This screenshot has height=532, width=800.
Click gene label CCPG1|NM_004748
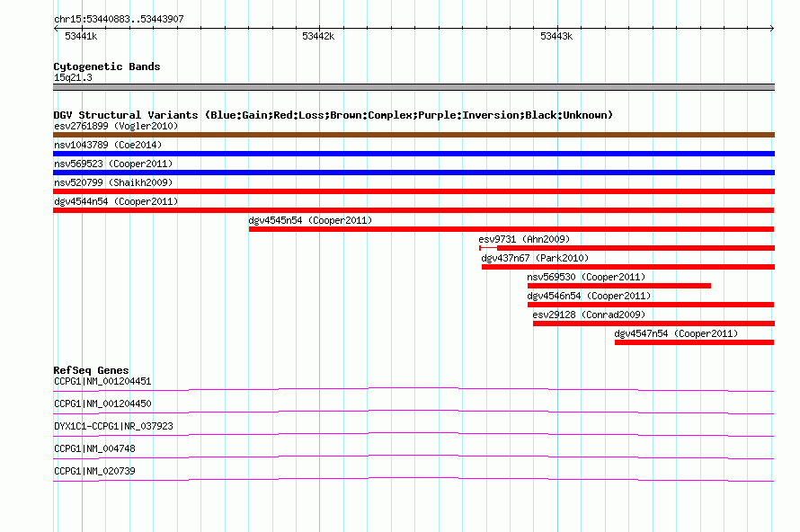[x=94, y=448]
